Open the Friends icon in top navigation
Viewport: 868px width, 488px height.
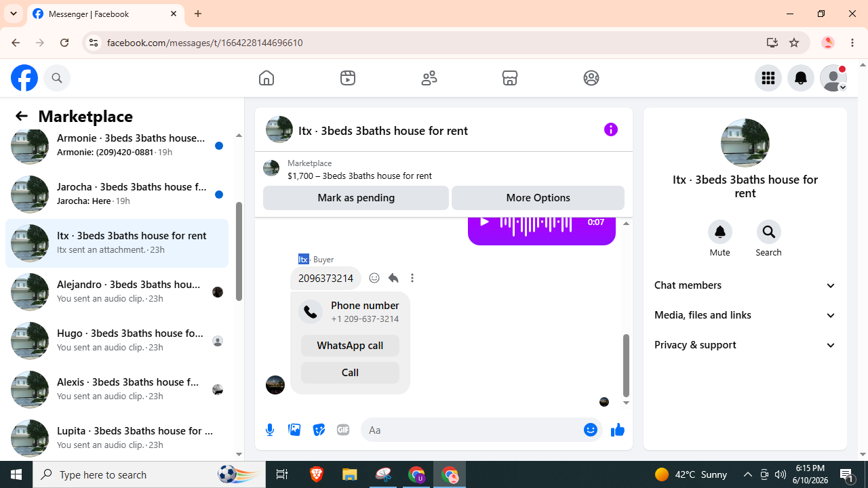point(429,78)
